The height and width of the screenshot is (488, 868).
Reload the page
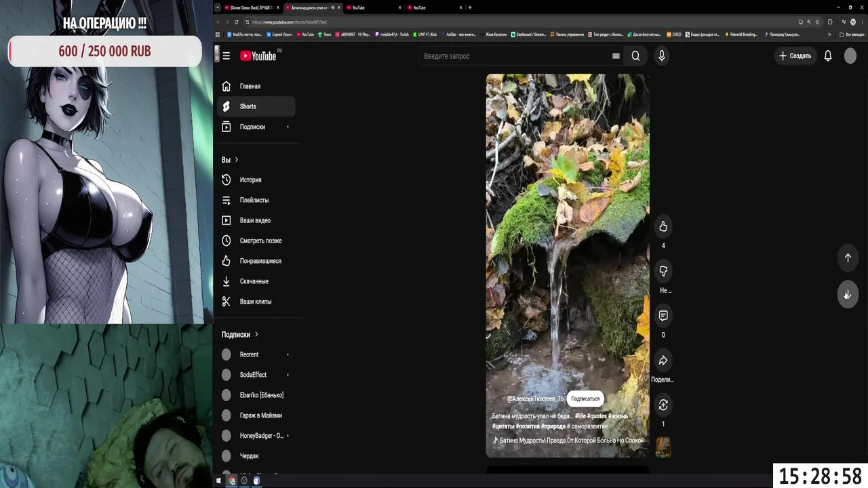click(x=237, y=22)
